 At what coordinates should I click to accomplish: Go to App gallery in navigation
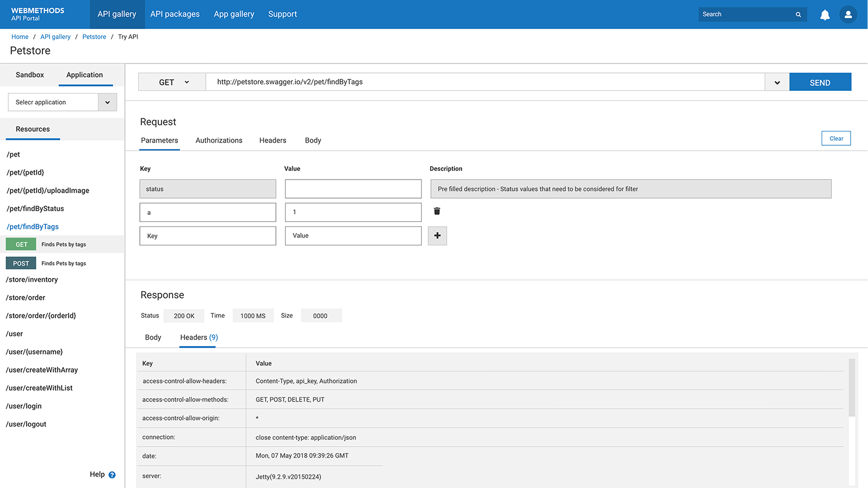tap(234, 14)
